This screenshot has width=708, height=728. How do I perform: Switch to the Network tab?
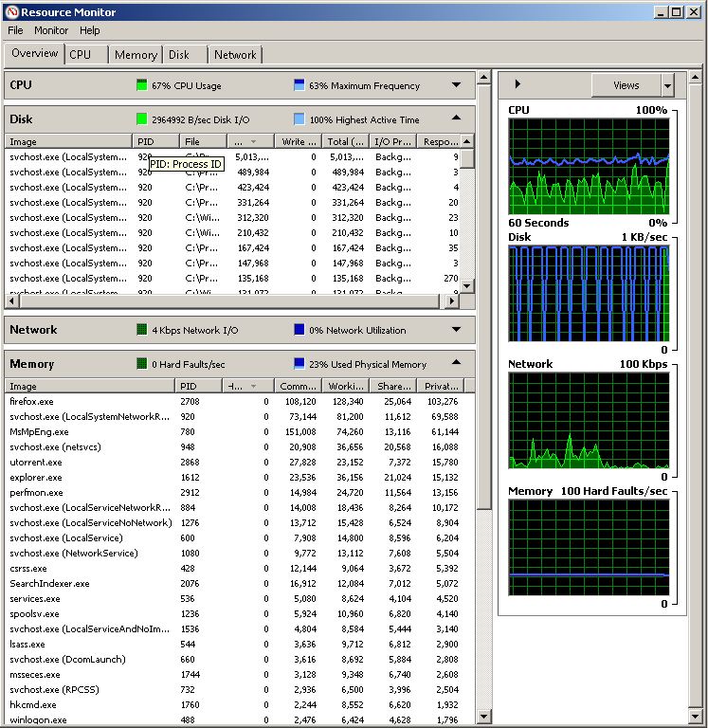[235, 55]
